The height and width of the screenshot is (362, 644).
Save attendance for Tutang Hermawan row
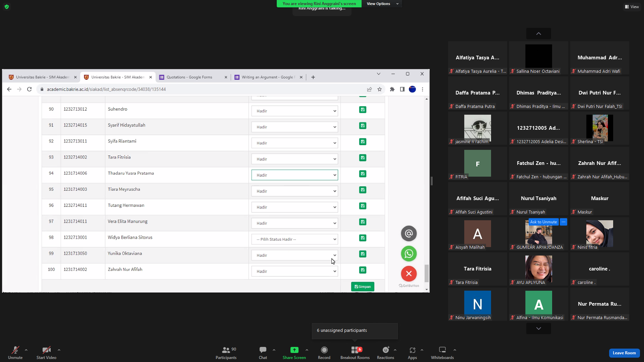tap(363, 206)
